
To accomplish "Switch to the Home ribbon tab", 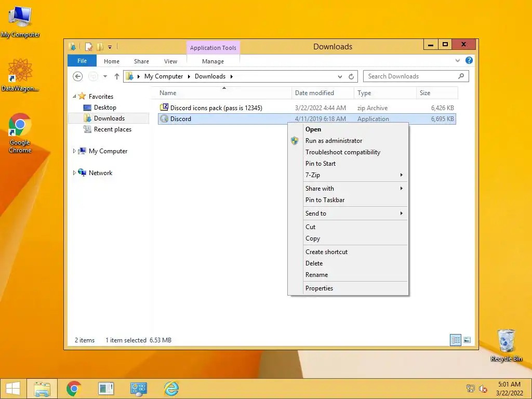I will click(x=112, y=61).
